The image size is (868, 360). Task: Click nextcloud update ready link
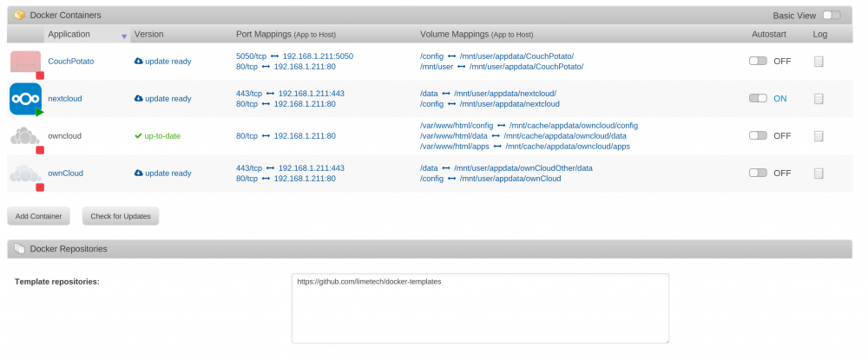pos(163,98)
